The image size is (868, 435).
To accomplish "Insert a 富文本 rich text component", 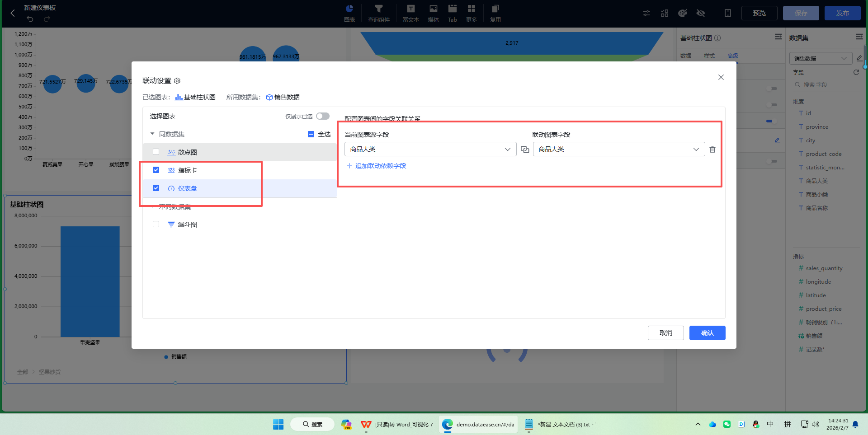I will tap(410, 13).
